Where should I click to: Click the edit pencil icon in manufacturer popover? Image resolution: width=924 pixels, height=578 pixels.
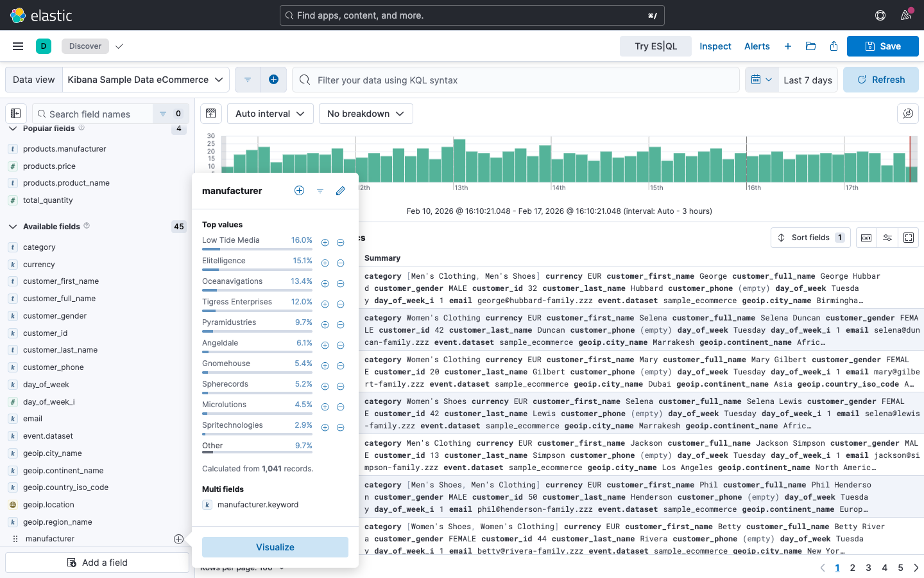(x=341, y=191)
